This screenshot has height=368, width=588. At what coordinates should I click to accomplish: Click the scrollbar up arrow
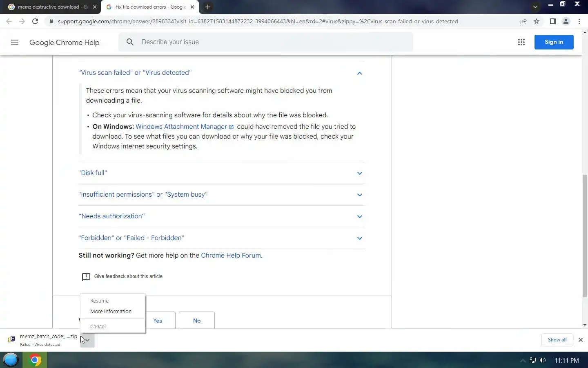pos(585,32)
